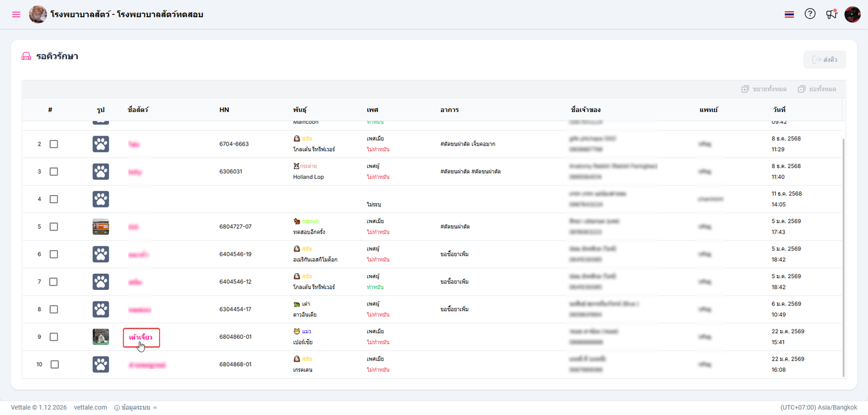868x415 pixels.
Task: Sort by the ชื่อเจ้าของ column header
Action: (585, 110)
